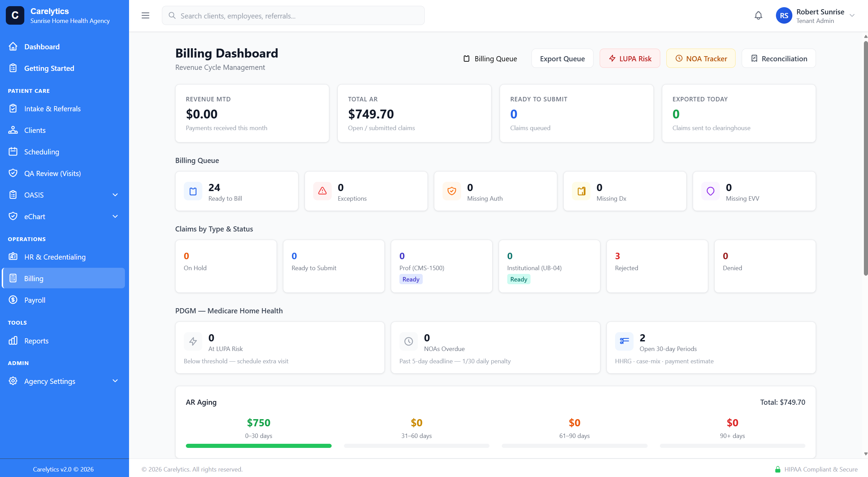Click the RS user avatar
The image size is (868, 477).
pos(784,15)
